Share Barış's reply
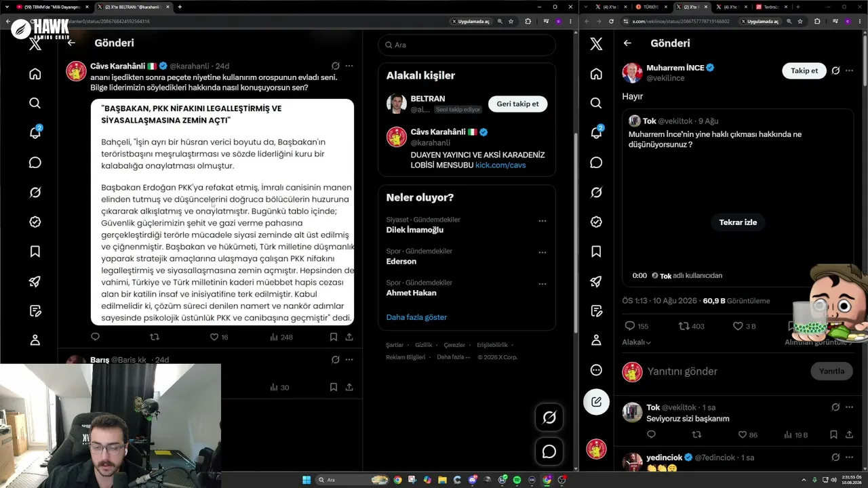868x488 pixels. 349,387
